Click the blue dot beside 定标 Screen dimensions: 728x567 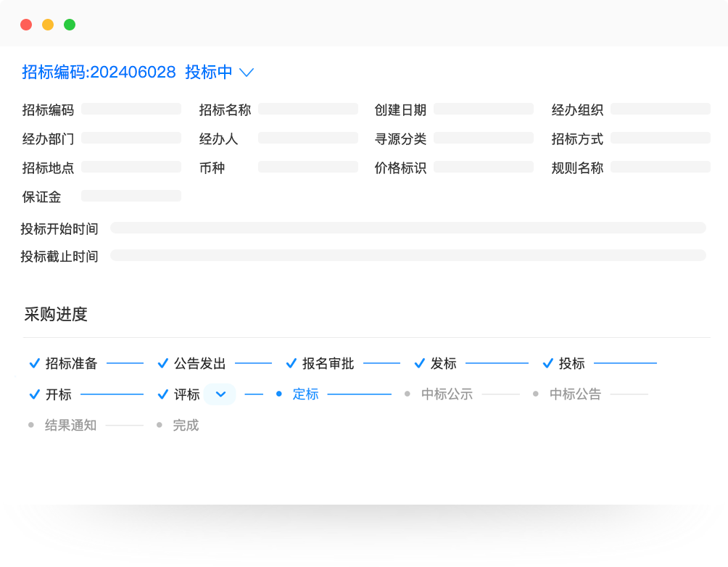279,394
